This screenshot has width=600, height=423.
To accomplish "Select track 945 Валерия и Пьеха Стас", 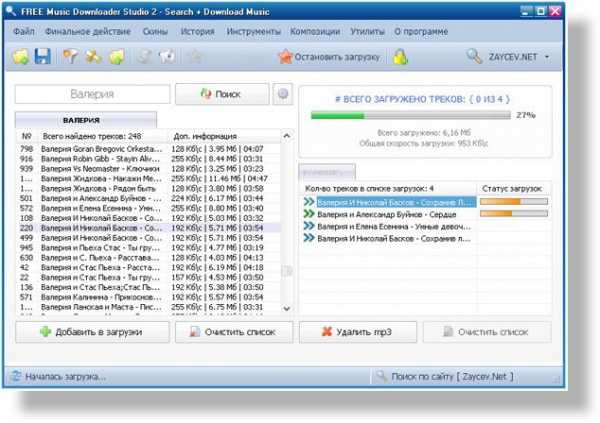I will point(148,248).
